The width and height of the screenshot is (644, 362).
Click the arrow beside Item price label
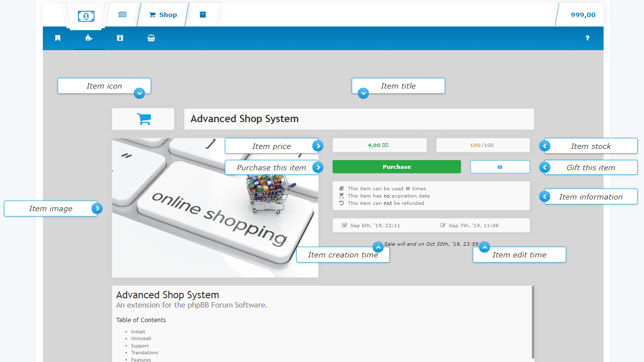(x=318, y=145)
